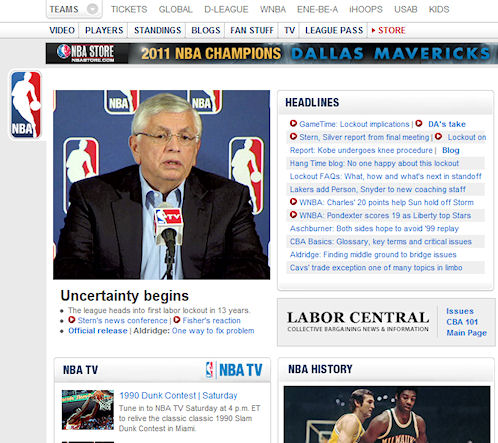Open Cavs' trade exception headline
The width and height of the screenshot is (498, 443).
pos(376,267)
